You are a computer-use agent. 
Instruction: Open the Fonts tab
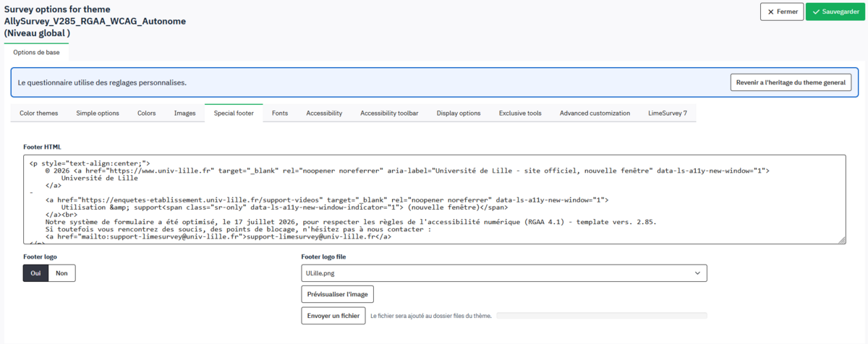pyautogui.click(x=280, y=113)
